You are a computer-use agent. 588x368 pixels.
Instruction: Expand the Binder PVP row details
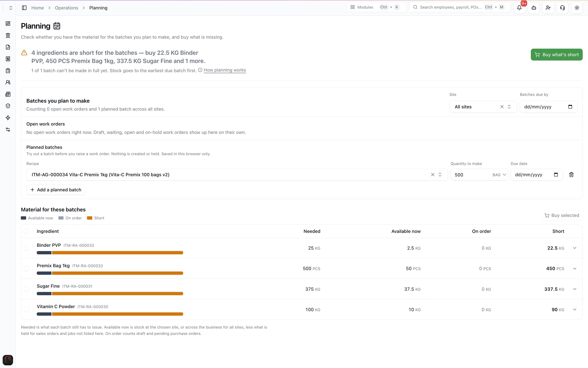point(574,248)
